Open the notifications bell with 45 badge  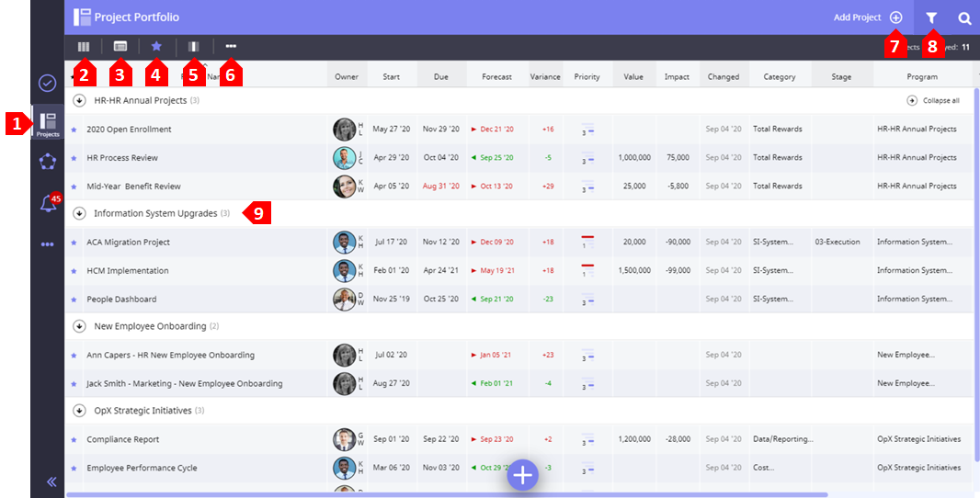pos(48,203)
